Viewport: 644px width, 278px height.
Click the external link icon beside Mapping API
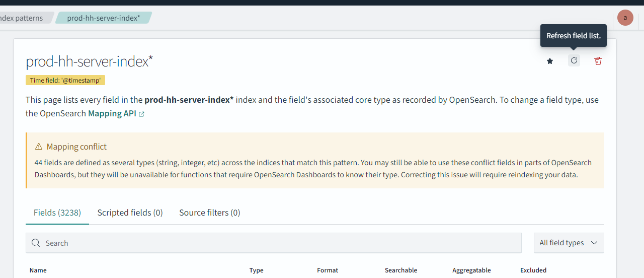[142, 114]
